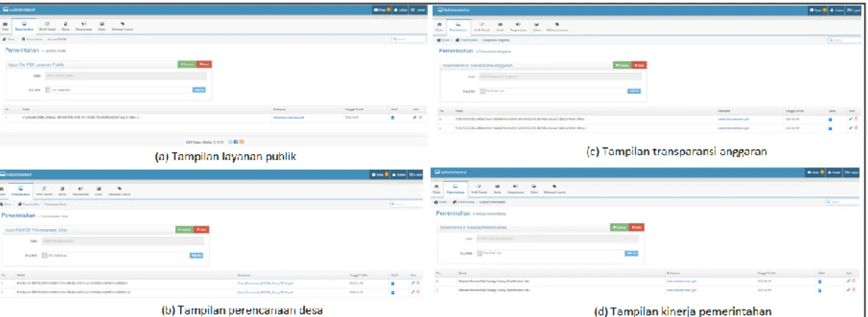Viewport: 868px width, 317px height.
Task: Delete second row in kinerja pemerintahan table
Action: tap(853, 290)
